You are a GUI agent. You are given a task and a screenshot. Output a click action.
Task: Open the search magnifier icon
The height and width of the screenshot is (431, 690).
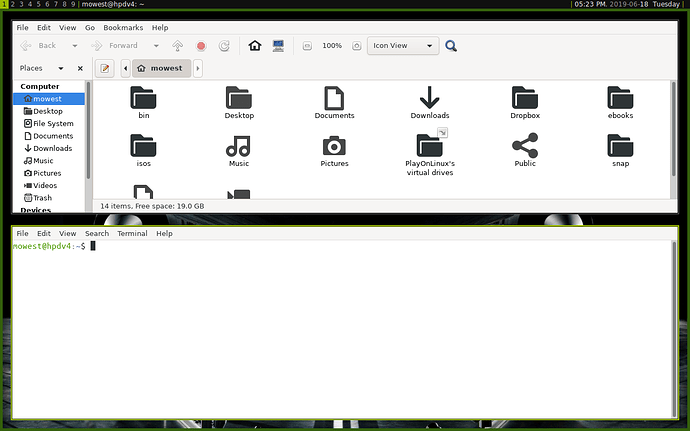pyautogui.click(x=451, y=46)
